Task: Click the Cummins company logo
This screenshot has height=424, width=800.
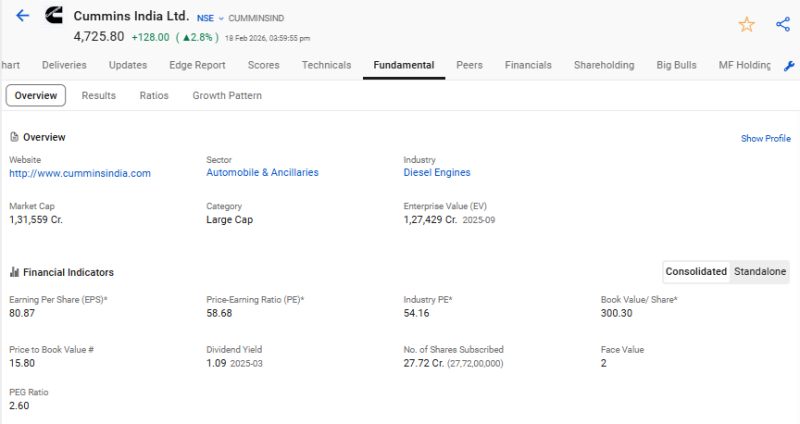Action: click(54, 17)
